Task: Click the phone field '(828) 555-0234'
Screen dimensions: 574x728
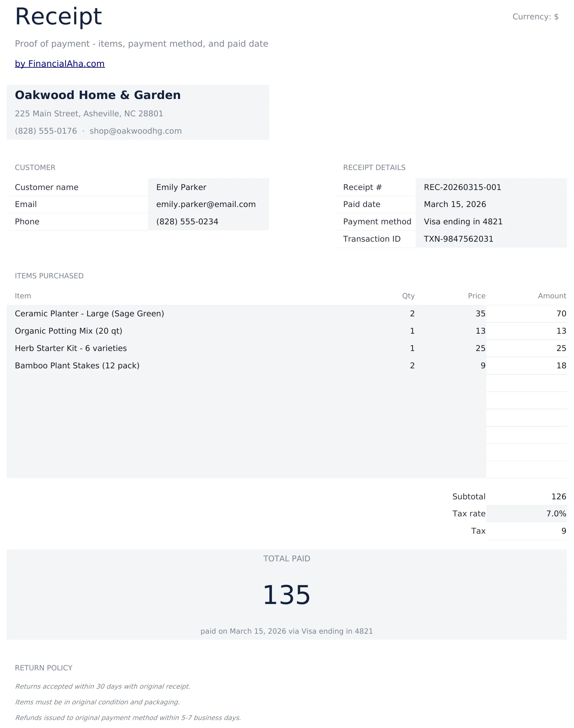Action: click(208, 222)
